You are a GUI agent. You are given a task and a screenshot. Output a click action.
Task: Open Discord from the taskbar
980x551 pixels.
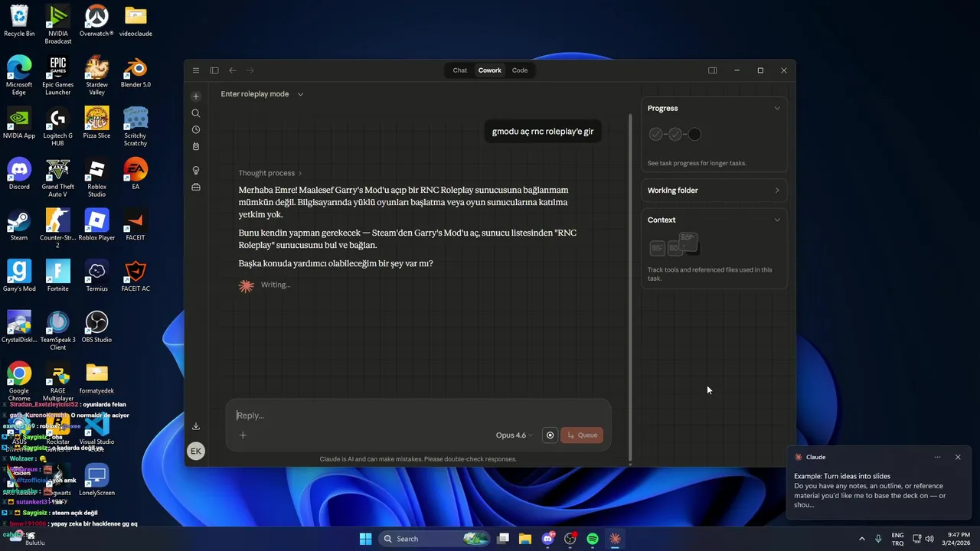click(547, 539)
